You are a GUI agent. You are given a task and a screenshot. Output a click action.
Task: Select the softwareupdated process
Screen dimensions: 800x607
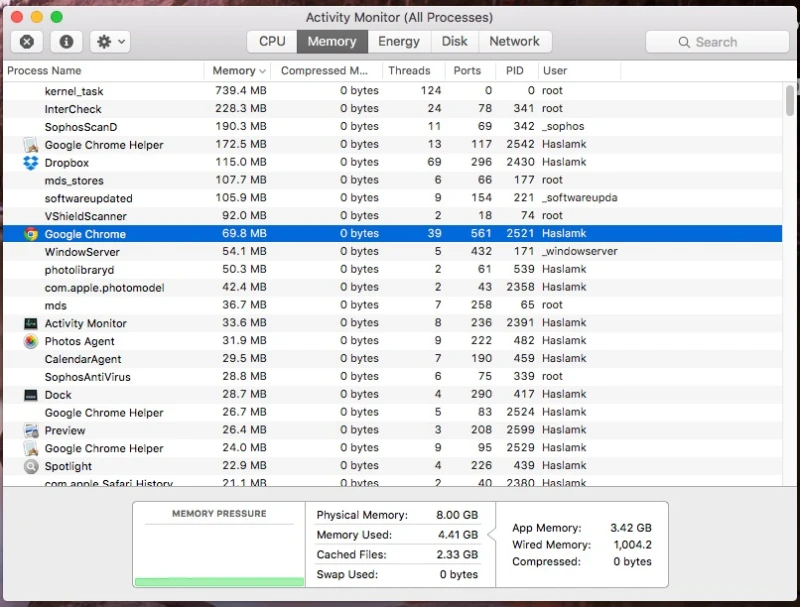point(392,198)
